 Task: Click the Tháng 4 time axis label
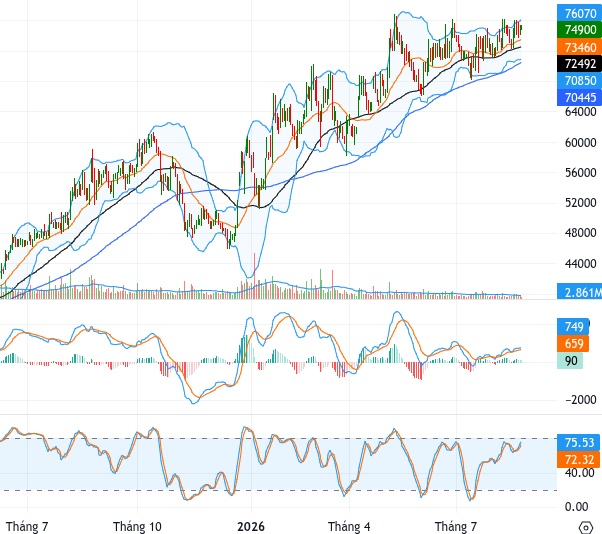pyautogui.click(x=349, y=526)
